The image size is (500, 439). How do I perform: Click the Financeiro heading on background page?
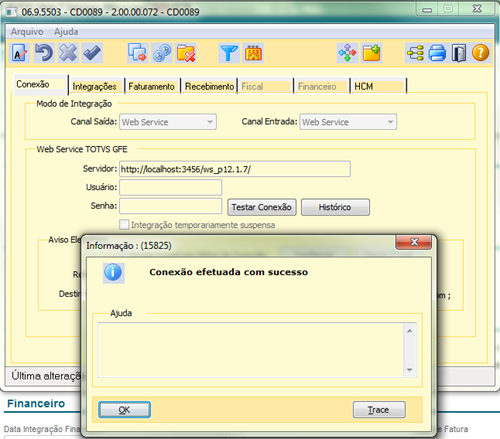(x=36, y=404)
